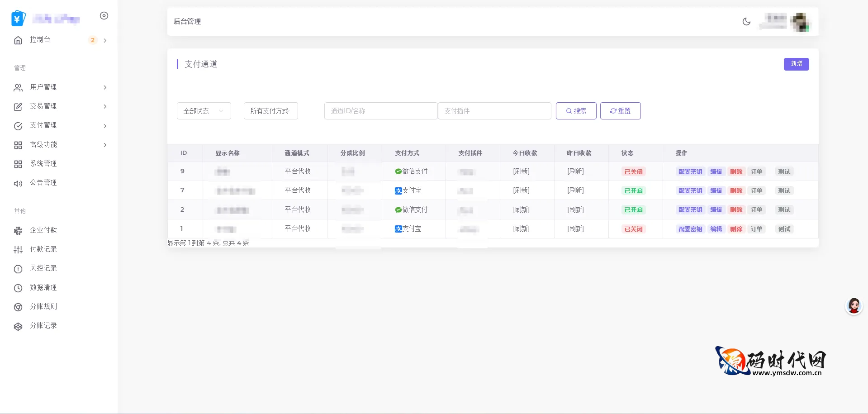Click the 控制台 home icon

point(18,40)
